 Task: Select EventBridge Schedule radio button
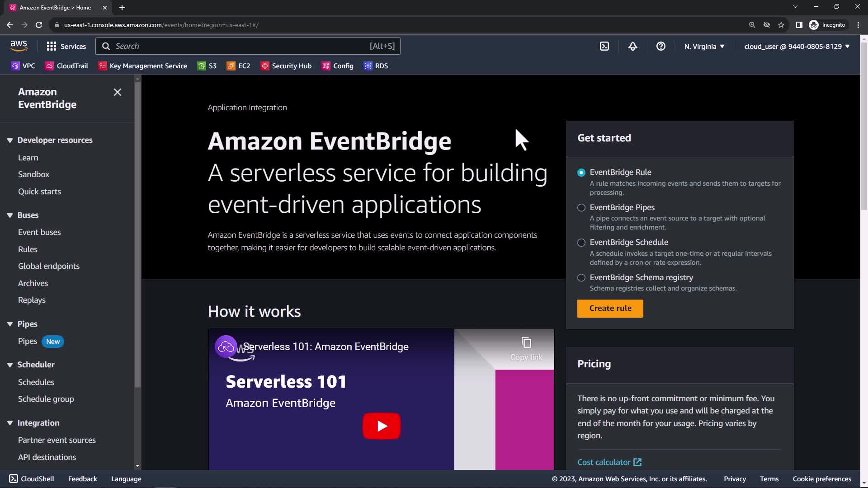[x=581, y=243]
